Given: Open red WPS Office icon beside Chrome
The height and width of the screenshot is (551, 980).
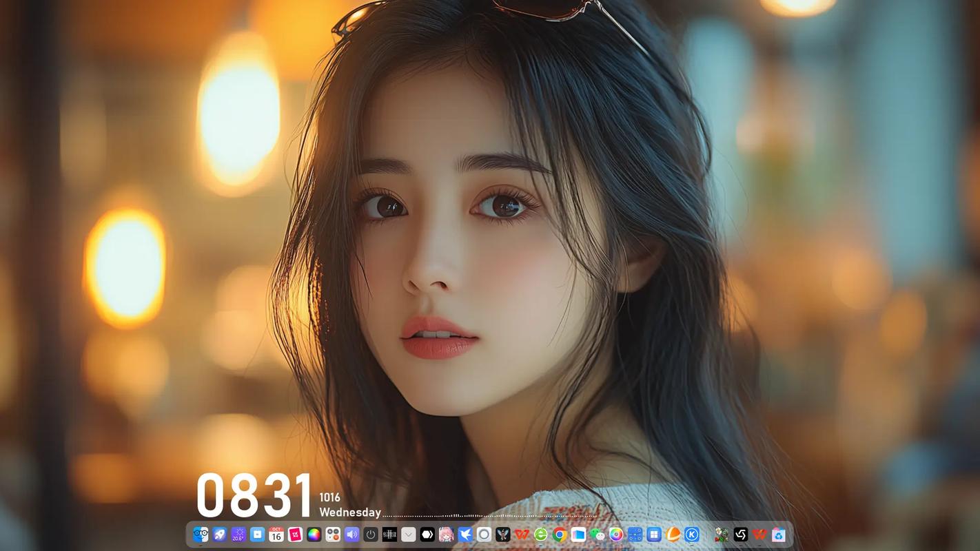Looking at the screenshot, I should (x=522, y=534).
